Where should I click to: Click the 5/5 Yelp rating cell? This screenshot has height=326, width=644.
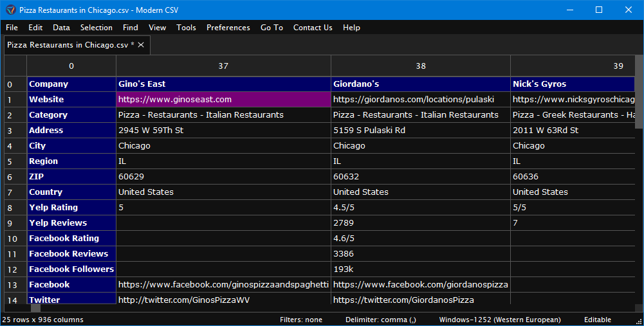573,207
